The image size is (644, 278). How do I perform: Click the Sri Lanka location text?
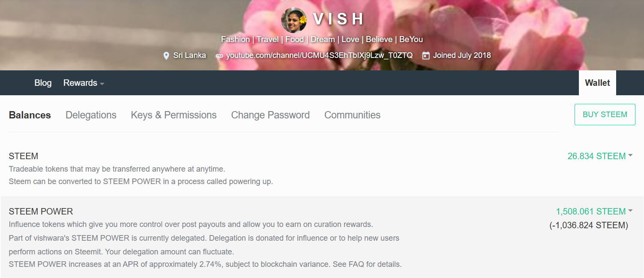click(189, 55)
